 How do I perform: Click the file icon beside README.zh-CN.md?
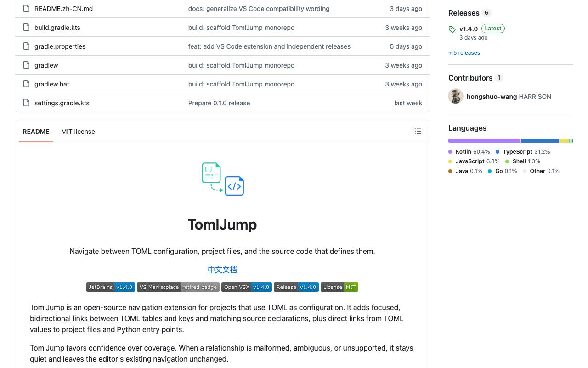pos(27,8)
